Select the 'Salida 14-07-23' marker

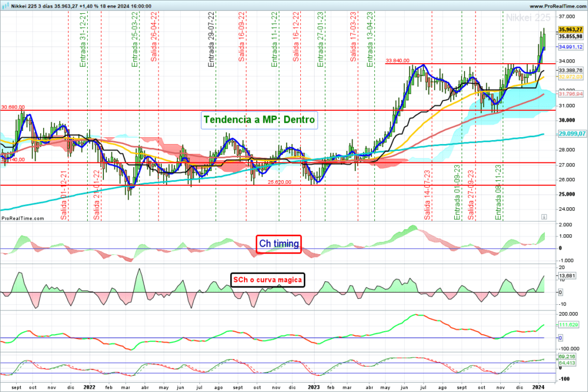point(427,195)
